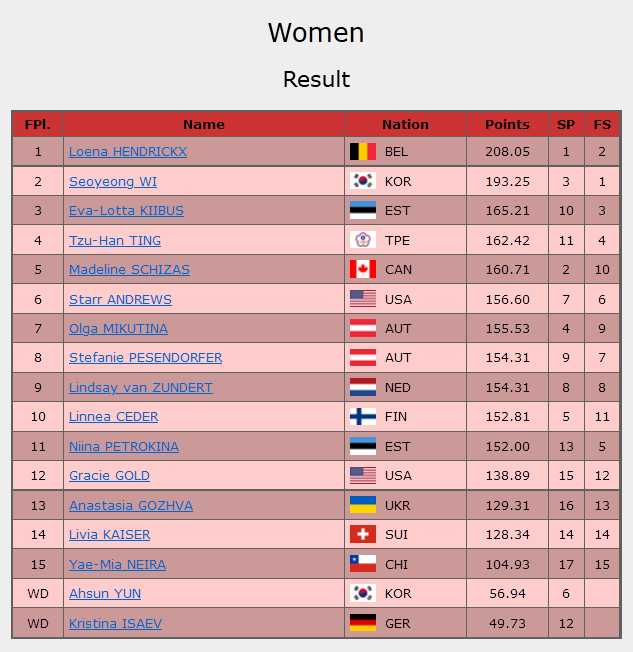Open Seoyeong WI skater link
Screen dimensions: 633x652
[x=113, y=181]
